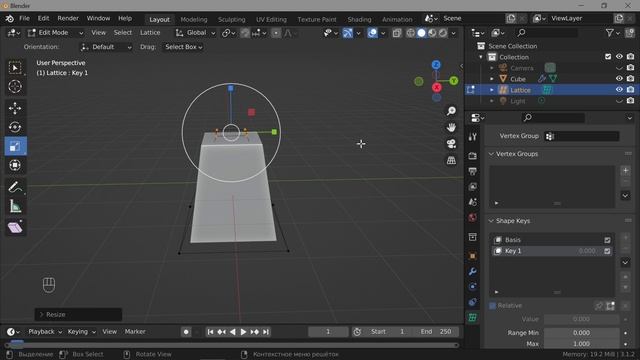The width and height of the screenshot is (640, 360).
Task: Toggle Key 1 shape key checkbox
Action: 607,251
